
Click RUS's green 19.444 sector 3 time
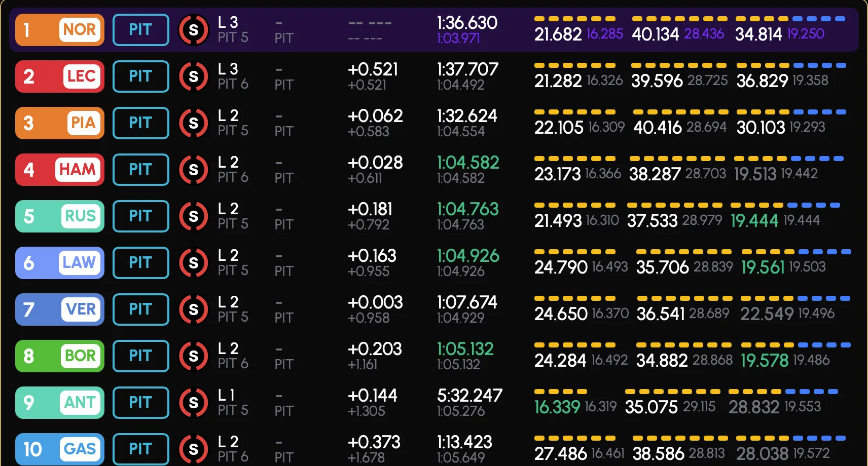[x=754, y=221]
